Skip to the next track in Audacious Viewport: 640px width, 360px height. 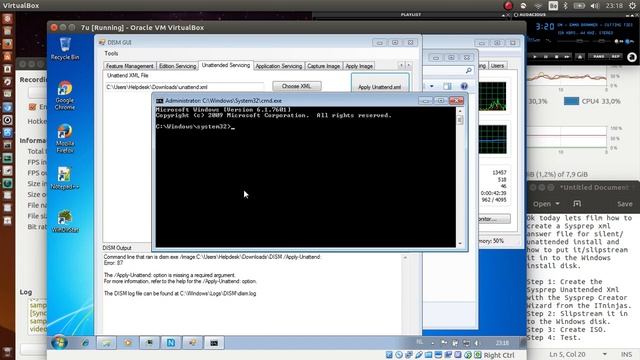[x=567, y=57]
